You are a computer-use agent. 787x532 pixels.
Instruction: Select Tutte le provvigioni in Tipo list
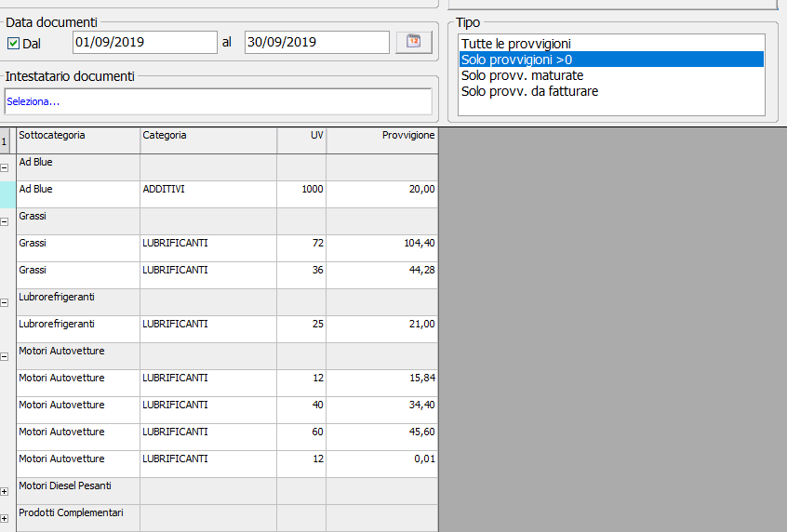(x=611, y=44)
